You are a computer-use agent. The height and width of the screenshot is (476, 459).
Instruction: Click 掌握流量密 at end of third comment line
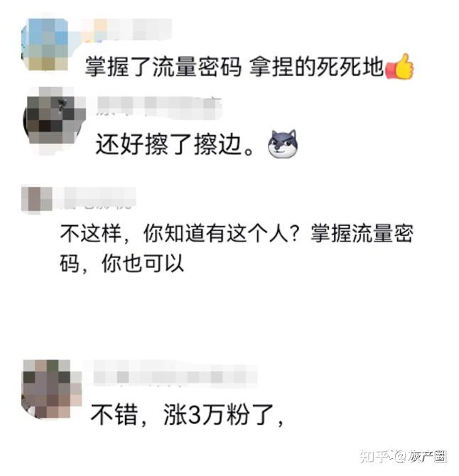[x=362, y=234]
